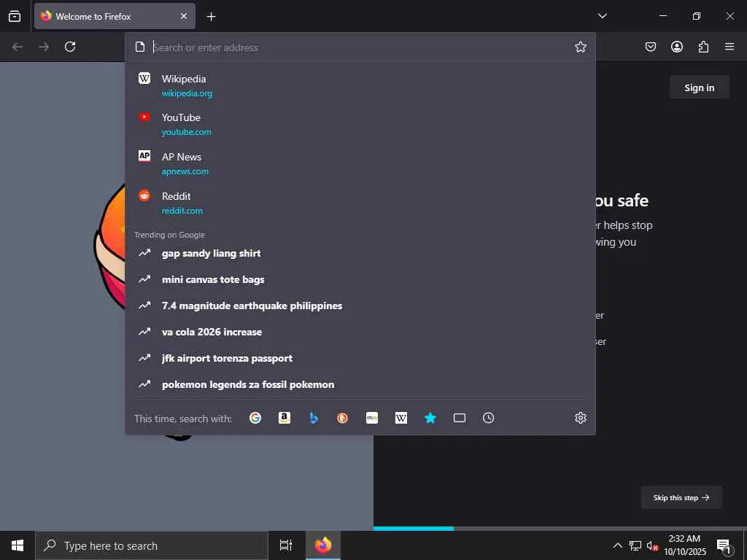Search this time with DuckDuckGo

[343, 418]
